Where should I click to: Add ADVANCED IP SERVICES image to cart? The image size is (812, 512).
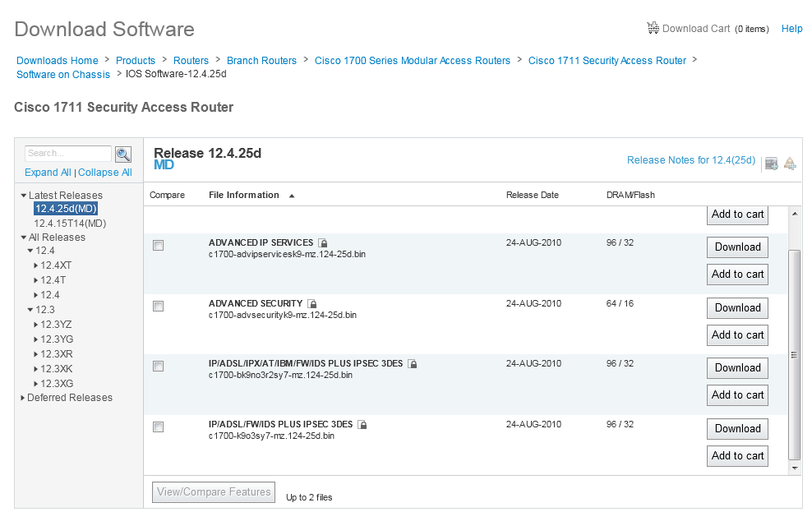(x=737, y=274)
